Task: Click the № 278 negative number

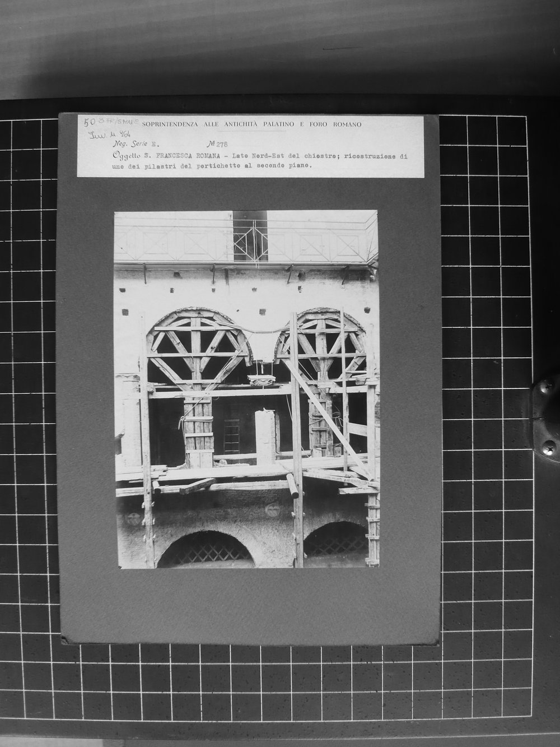Action: tap(216, 145)
